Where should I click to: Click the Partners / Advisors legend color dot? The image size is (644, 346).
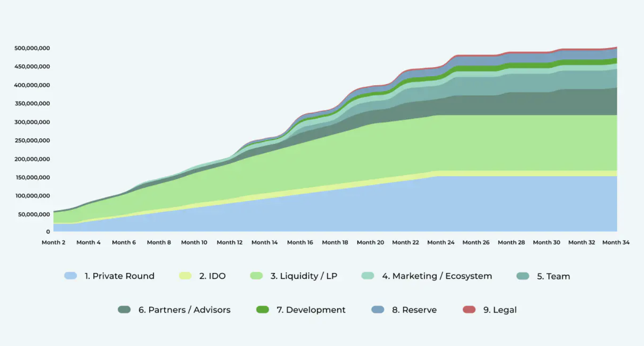pos(123,310)
